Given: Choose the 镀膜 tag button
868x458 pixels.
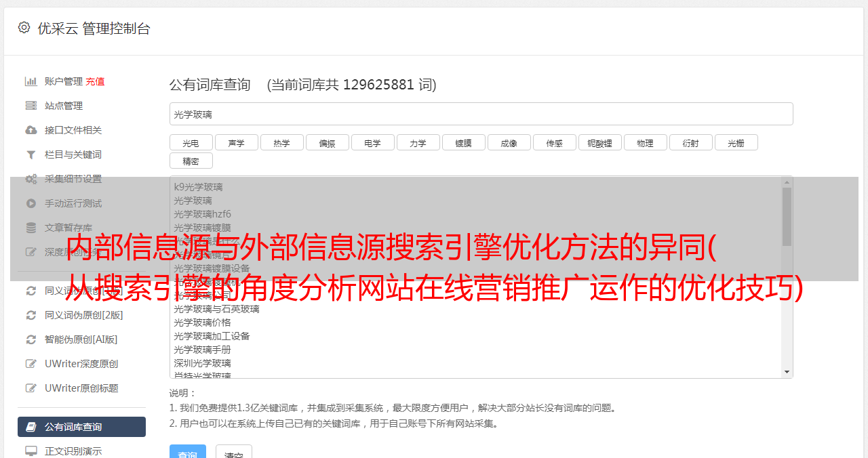Looking at the screenshot, I should (464, 143).
